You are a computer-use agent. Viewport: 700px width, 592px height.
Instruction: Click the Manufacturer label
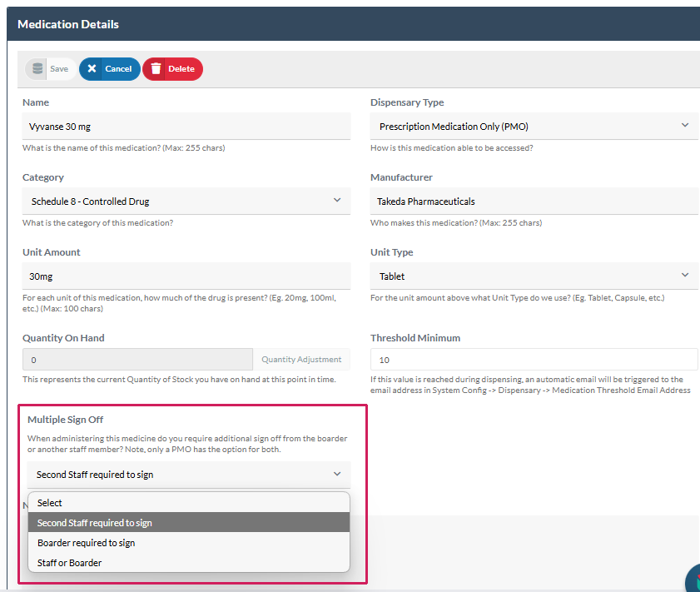point(401,177)
